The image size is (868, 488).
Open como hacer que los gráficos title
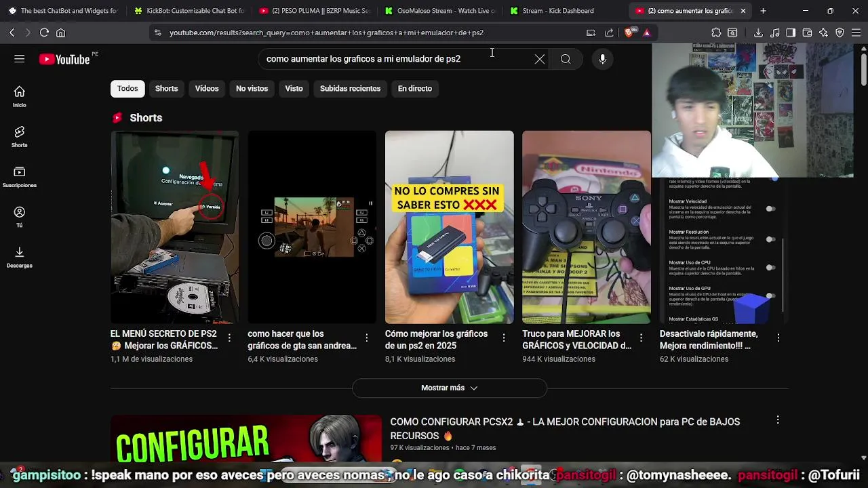[x=302, y=340]
